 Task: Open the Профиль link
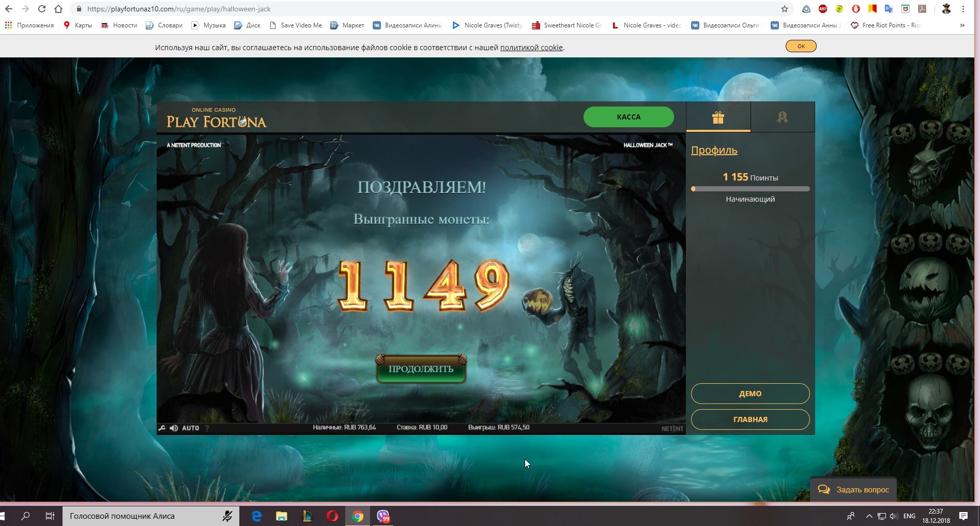714,151
